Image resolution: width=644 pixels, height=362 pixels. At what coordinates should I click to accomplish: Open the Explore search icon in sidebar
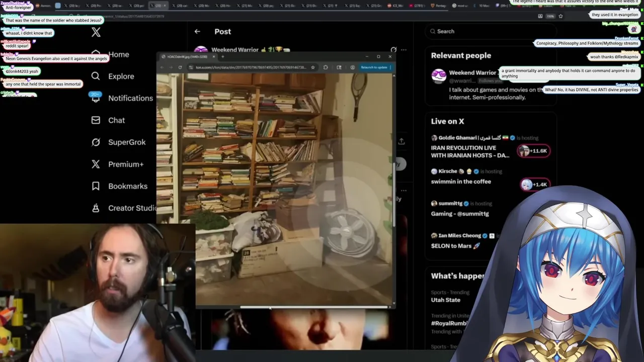[96, 76]
